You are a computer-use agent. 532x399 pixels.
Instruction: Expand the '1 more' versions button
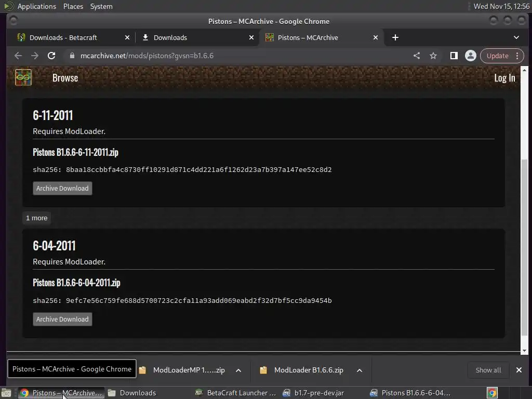[37, 218]
